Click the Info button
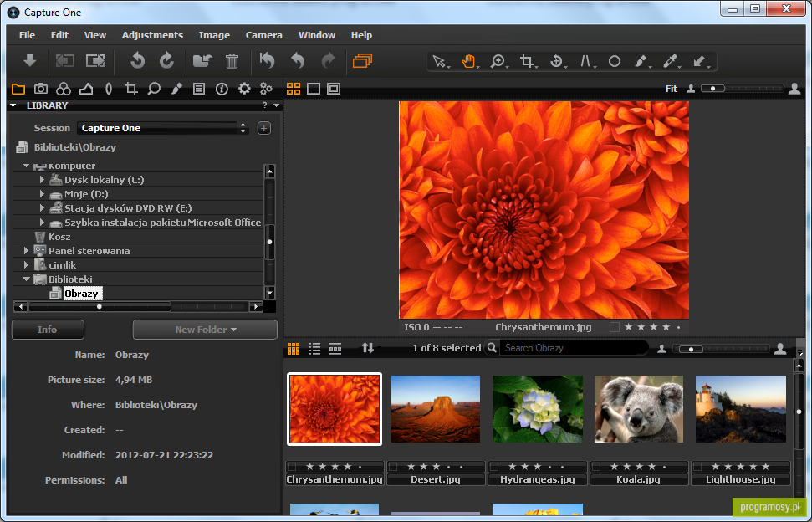812x522 pixels. (x=48, y=330)
